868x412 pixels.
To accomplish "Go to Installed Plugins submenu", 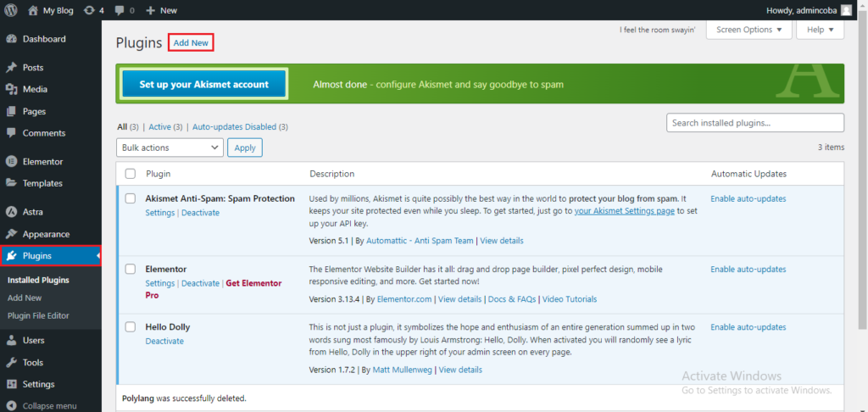I will (38, 281).
